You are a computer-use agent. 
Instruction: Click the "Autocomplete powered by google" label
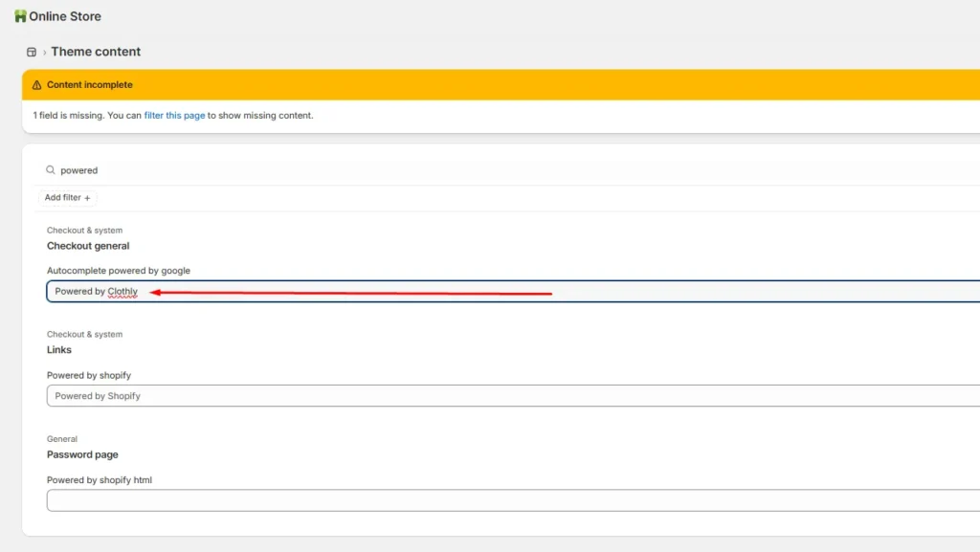pos(119,271)
